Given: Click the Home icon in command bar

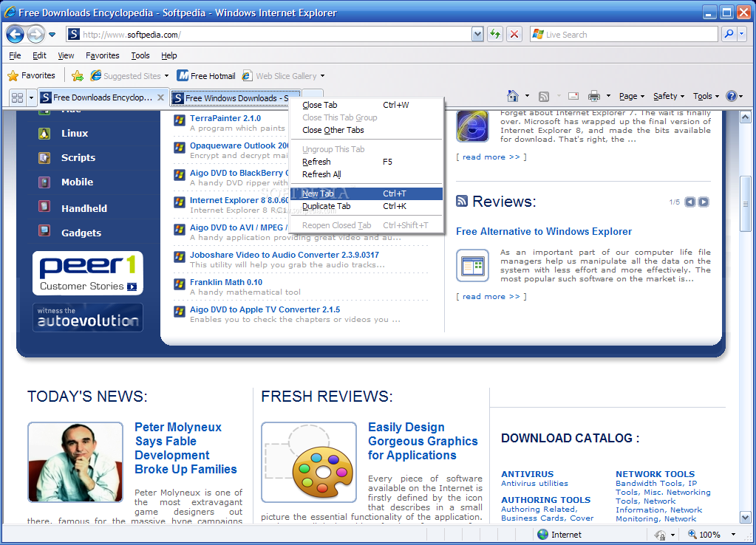Looking at the screenshot, I should [x=513, y=96].
